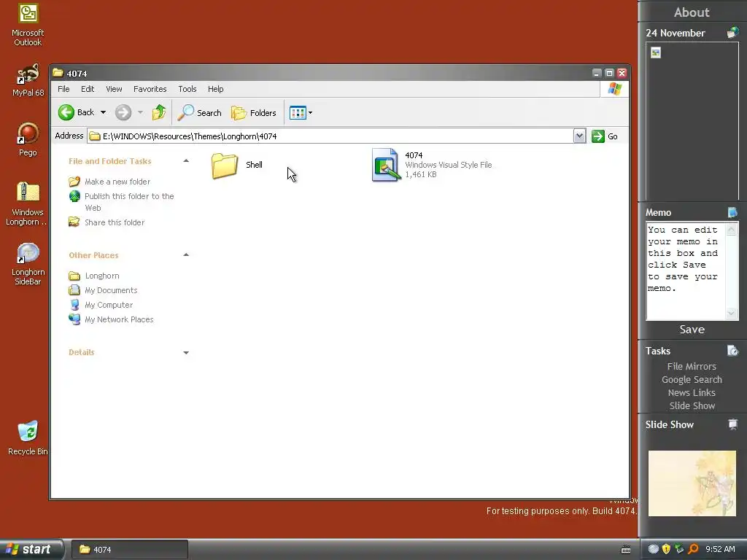Click the Slide Show panel icon

[x=732, y=424]
